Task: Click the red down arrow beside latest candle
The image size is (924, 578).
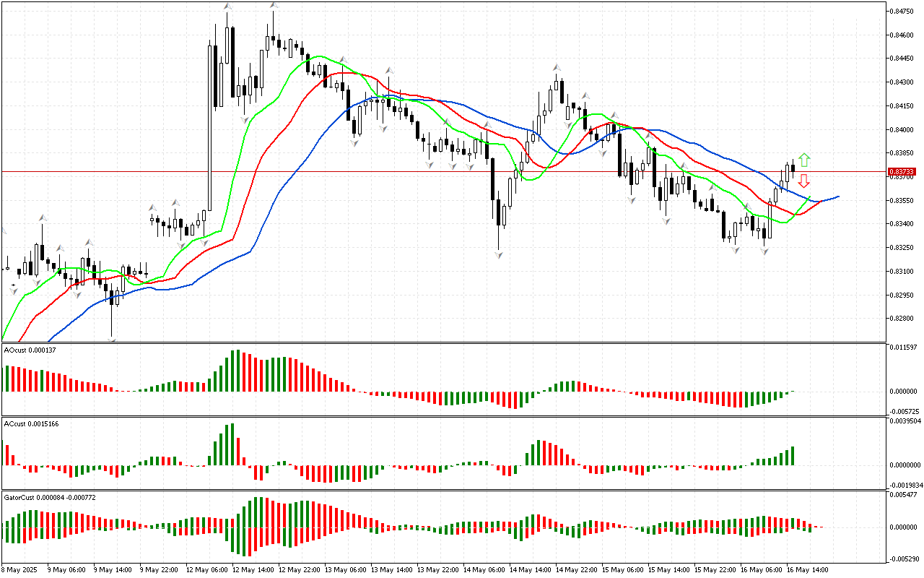Action: point(803,181)
